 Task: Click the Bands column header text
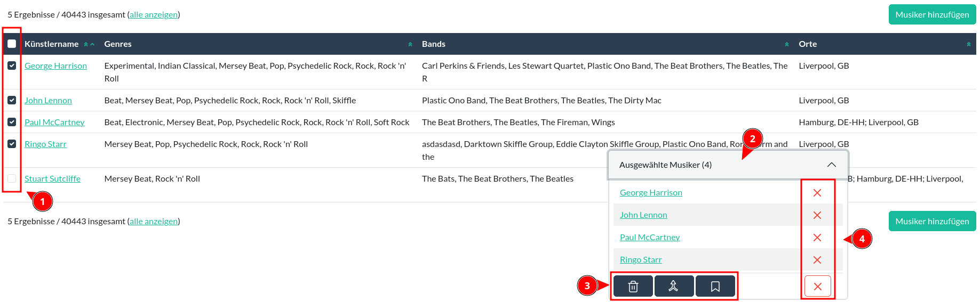434,44
